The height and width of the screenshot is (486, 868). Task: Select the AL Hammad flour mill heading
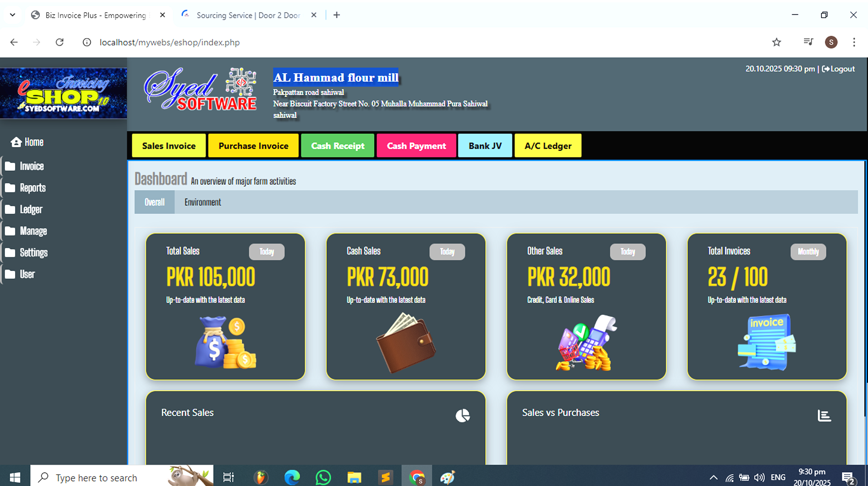[x=336, y=77]
